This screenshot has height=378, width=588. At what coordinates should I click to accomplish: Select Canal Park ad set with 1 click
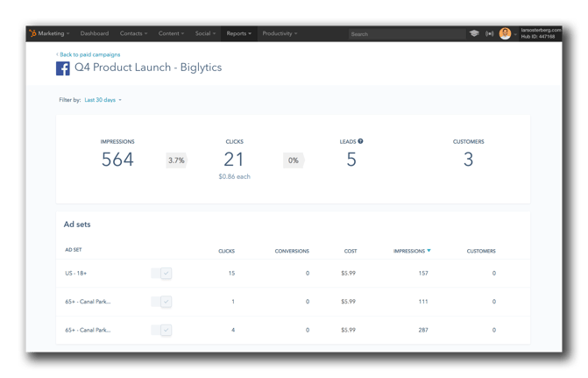click(88, 302)
